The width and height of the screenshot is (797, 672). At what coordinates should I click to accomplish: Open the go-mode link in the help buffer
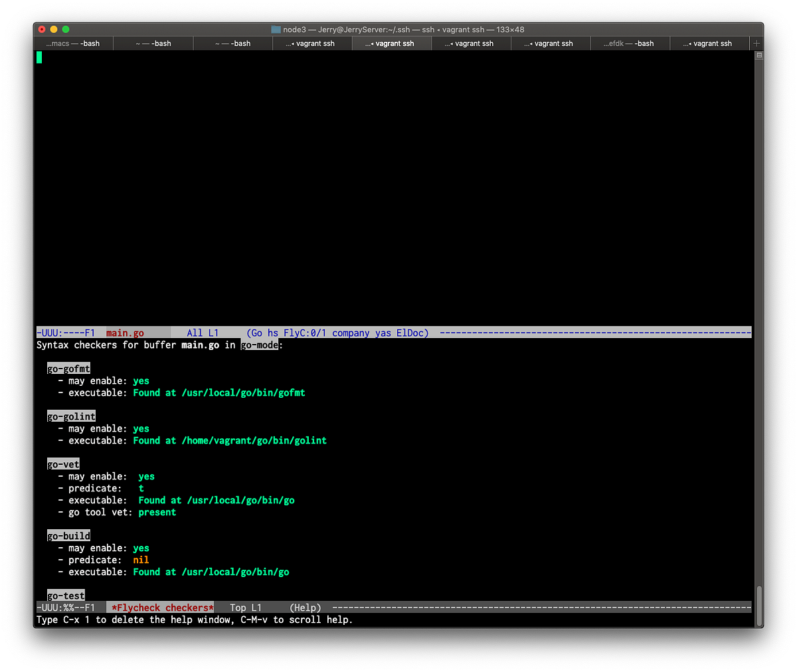259,345
